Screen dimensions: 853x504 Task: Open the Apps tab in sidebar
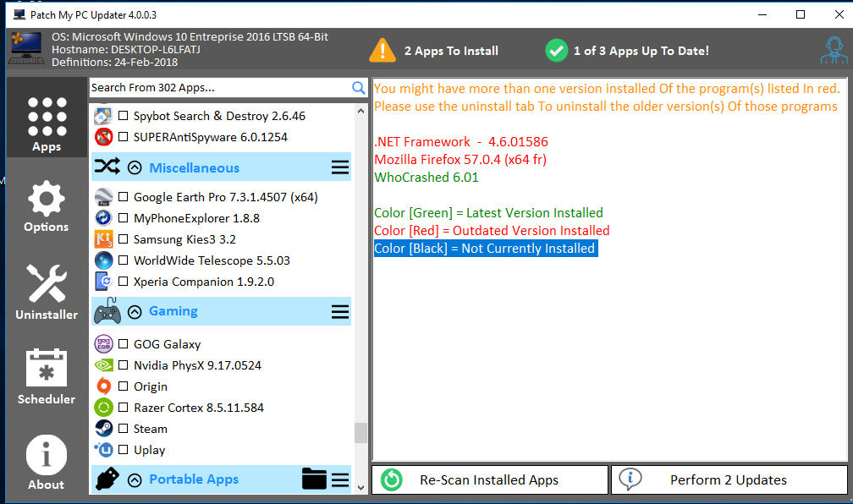(x=47, y=118)
